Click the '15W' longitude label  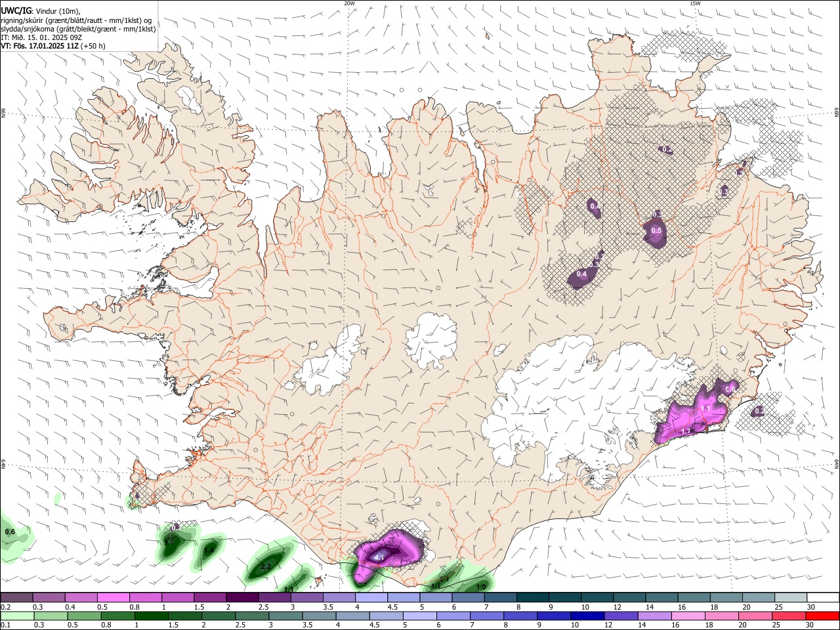coord(695,3)
